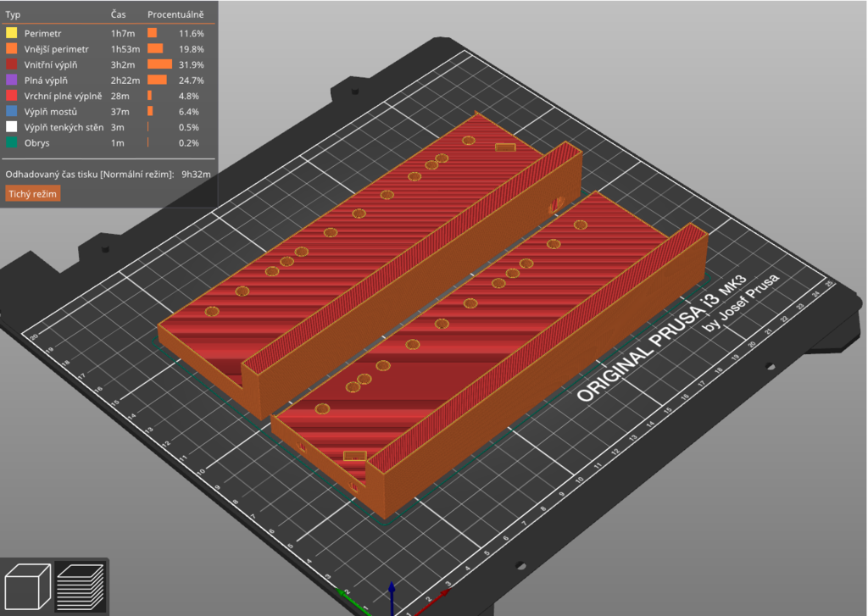The width and height of the screenshot is (868, 616).
Task: Select the green Obrys color swatch
Action: [12, 143]
